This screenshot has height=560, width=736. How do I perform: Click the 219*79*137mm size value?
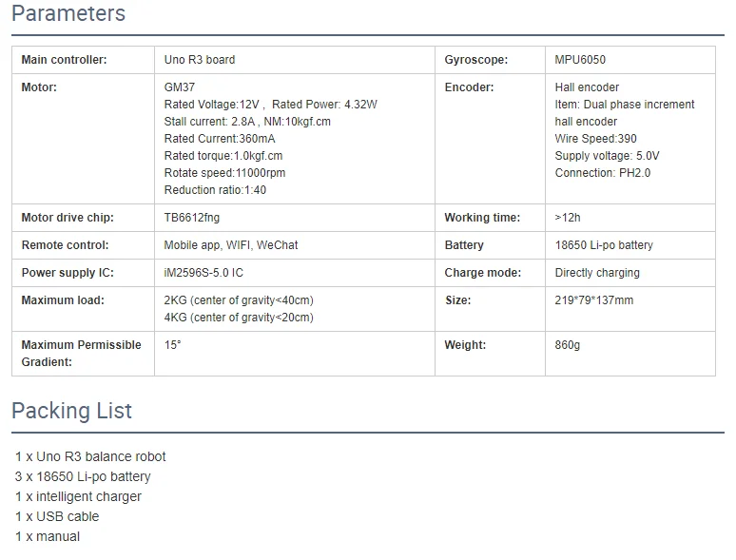coord(593,300)
